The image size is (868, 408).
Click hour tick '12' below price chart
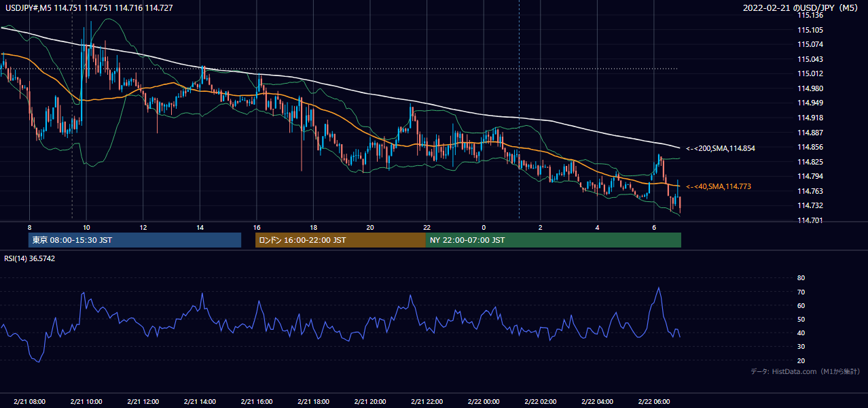point(143,226)
